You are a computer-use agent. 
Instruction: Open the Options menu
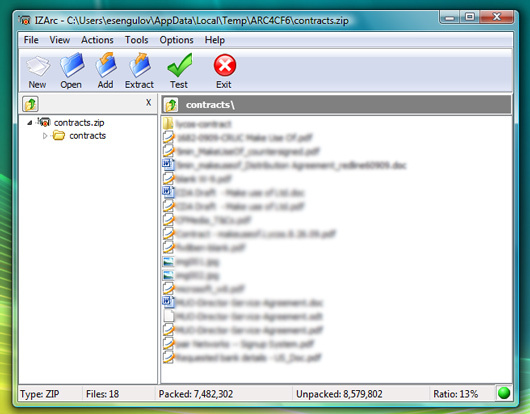pyautogui.click(x=176, y=40)
